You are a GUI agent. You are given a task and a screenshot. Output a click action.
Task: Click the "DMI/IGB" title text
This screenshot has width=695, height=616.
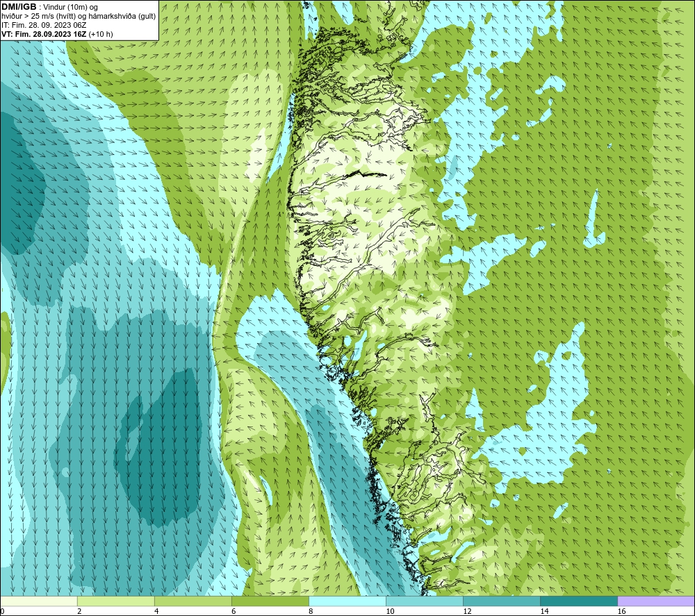coord(19,7)
